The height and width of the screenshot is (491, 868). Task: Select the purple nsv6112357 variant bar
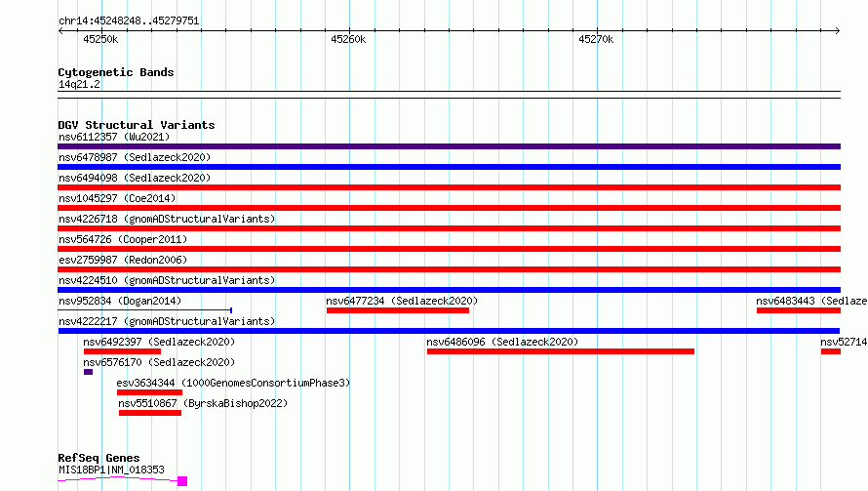point(449,146)
